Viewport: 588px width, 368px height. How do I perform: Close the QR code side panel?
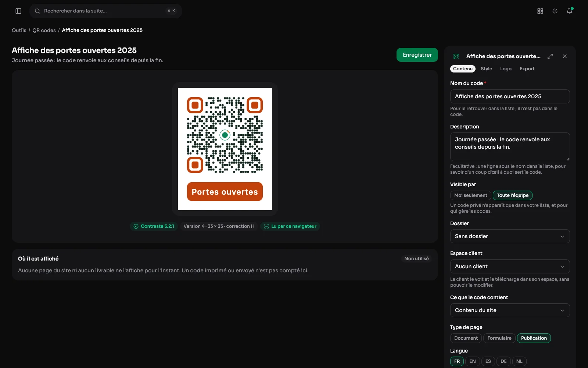pos(565,56)
